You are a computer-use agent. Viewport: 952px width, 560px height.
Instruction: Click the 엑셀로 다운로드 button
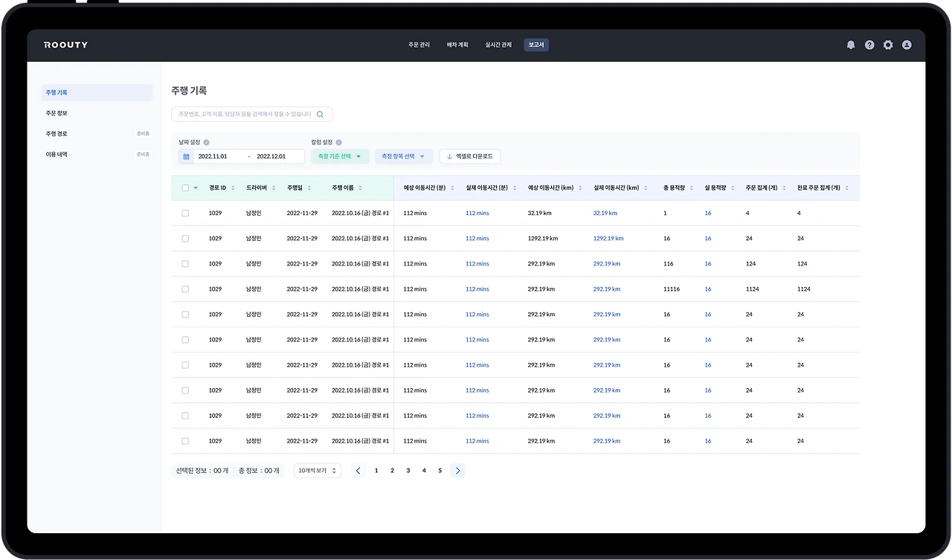[x=470, y=157]
